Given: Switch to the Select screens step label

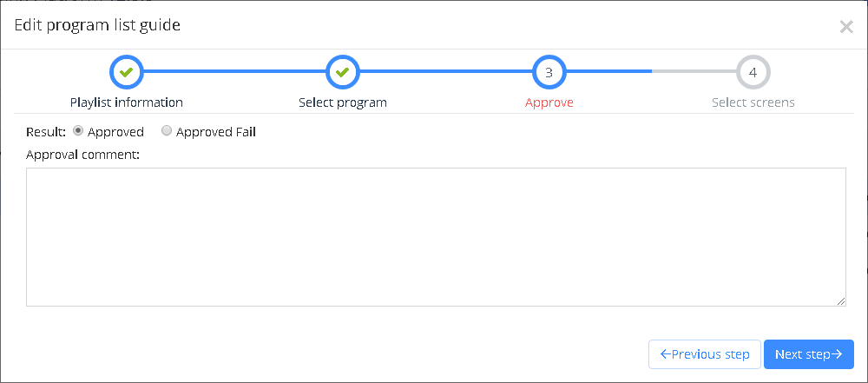Looking at the screenshot, I should 753,102.
